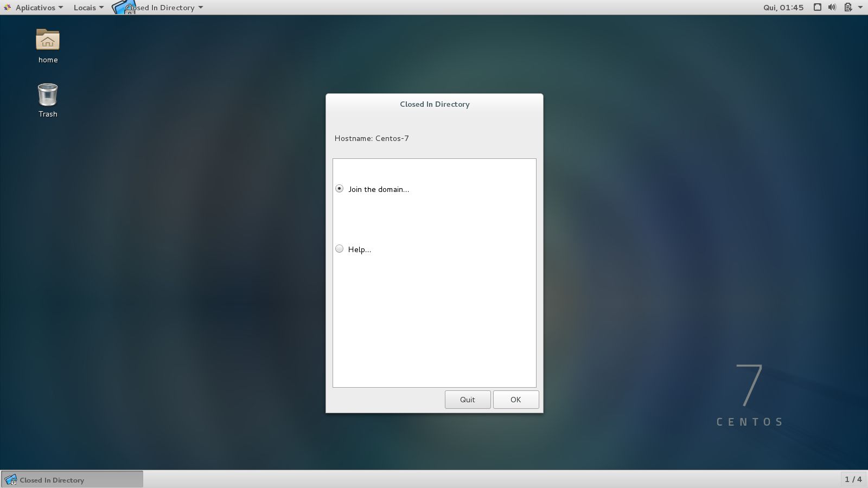Open the Locais menu
Image resolution: width=868 pixels, height=488 pixels.
(84, 7)
